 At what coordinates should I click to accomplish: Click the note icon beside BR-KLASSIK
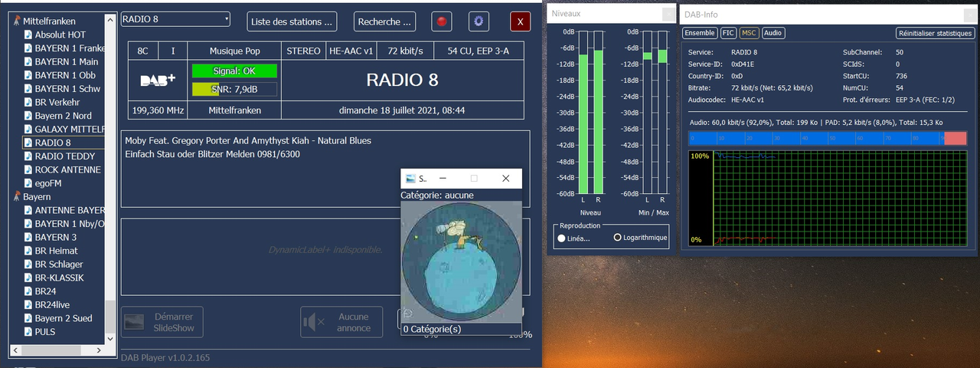point(28,278)
